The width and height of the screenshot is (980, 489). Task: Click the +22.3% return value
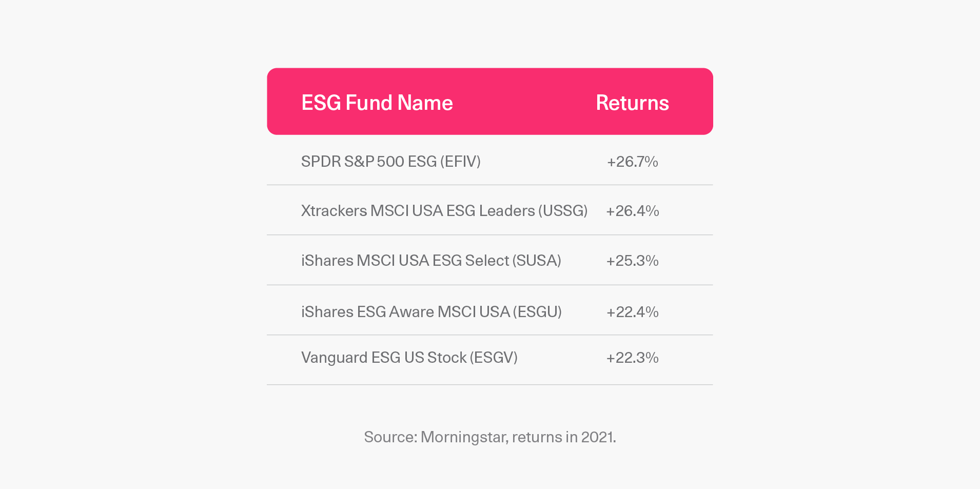633,358
